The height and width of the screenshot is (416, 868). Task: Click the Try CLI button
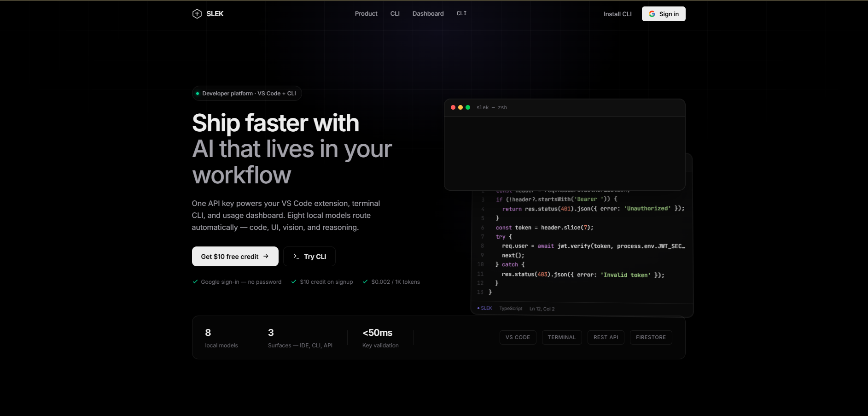pyautogui.click(x=309, y=257)
